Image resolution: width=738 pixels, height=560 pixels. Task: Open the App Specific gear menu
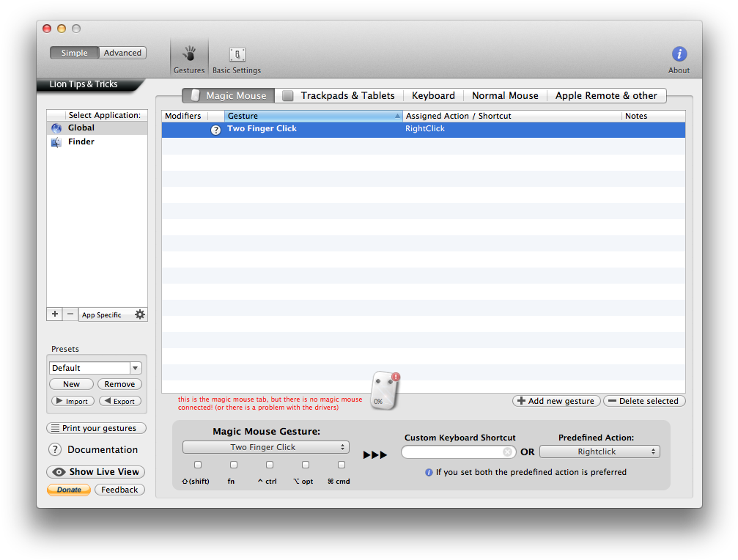[140, 314]
